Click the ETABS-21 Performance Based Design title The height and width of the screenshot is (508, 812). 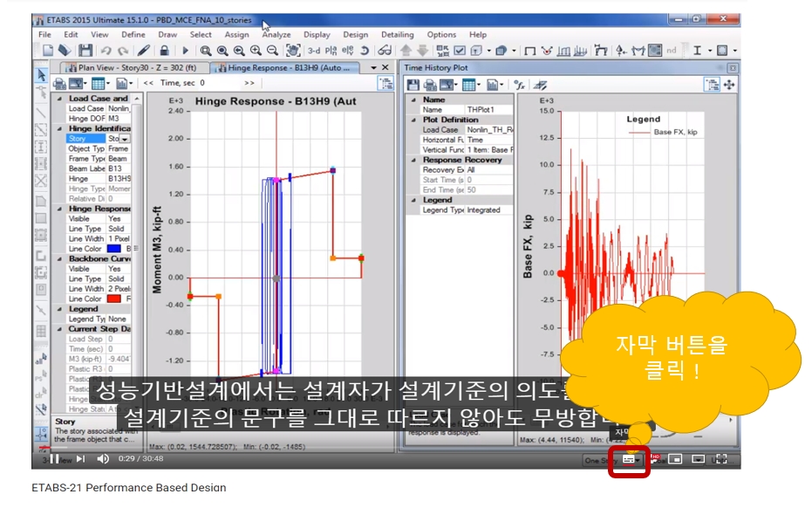(129, 488)
